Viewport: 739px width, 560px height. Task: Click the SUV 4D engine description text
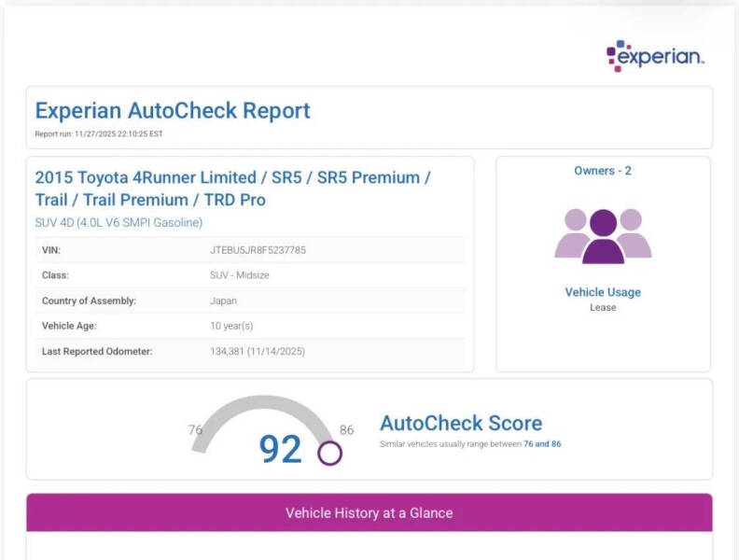coord(119,222)
